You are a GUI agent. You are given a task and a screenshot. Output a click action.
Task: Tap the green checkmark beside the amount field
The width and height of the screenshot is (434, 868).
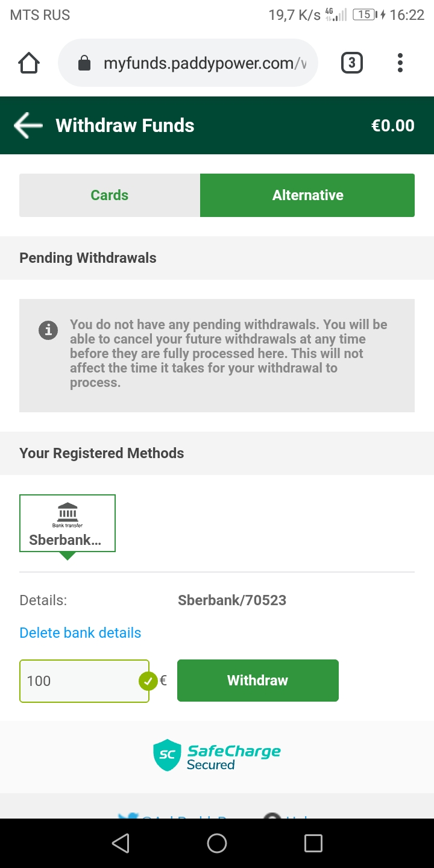(x=148, y=681)
